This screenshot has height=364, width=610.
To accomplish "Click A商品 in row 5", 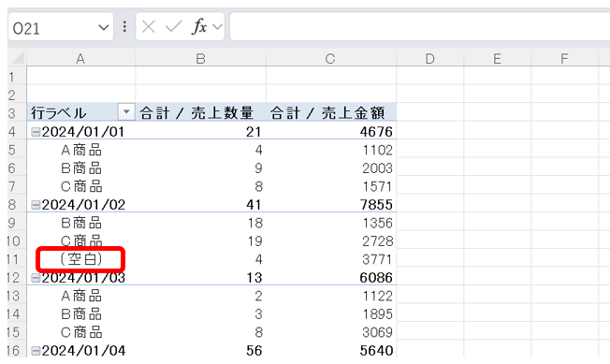I will click(x=81, y=150).
